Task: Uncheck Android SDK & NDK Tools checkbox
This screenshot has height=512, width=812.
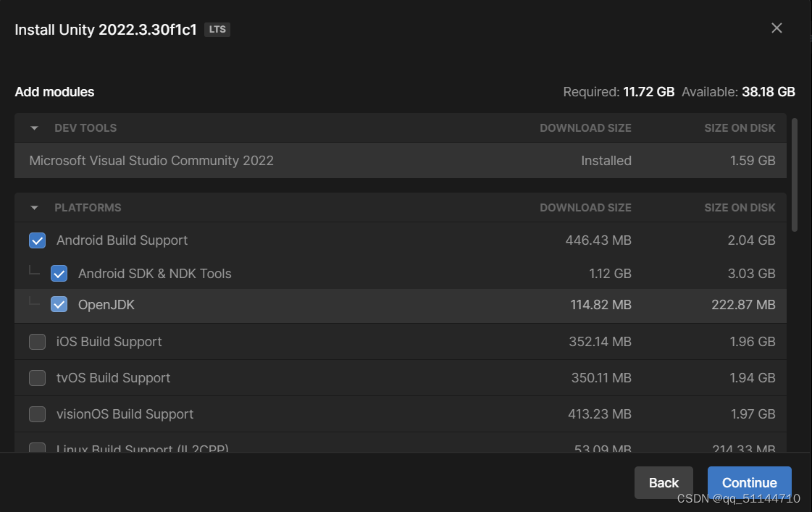Action: click(x=59, y=273)
